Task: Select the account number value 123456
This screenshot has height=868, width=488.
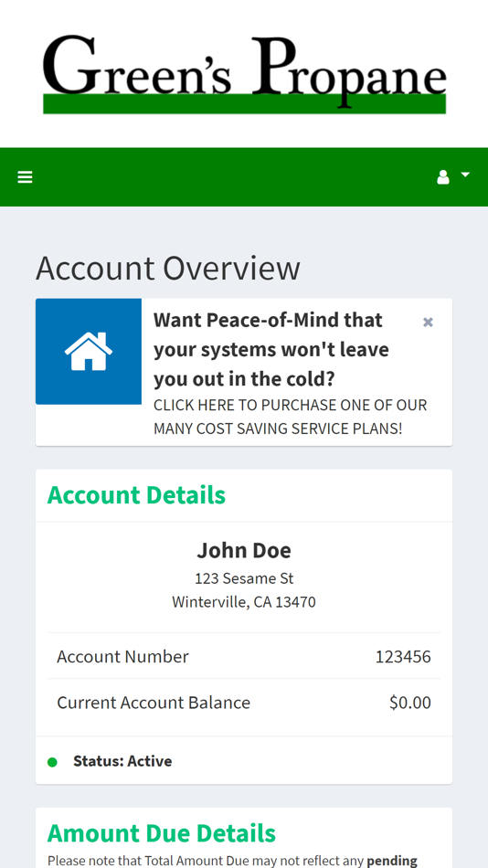Action: [x=403, y=657]
